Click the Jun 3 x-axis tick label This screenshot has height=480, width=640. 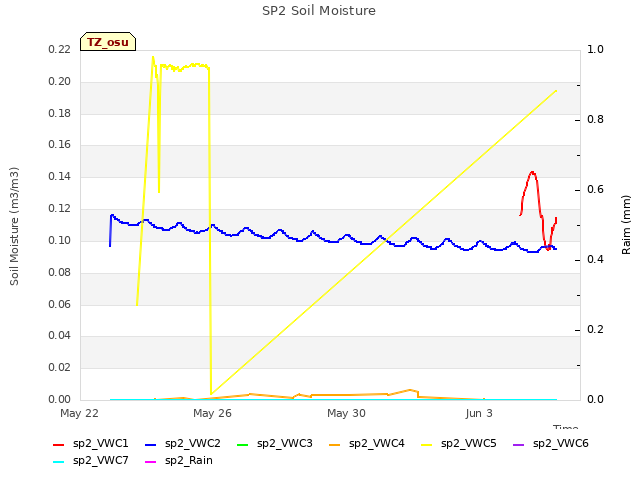[x=479, y=413]
